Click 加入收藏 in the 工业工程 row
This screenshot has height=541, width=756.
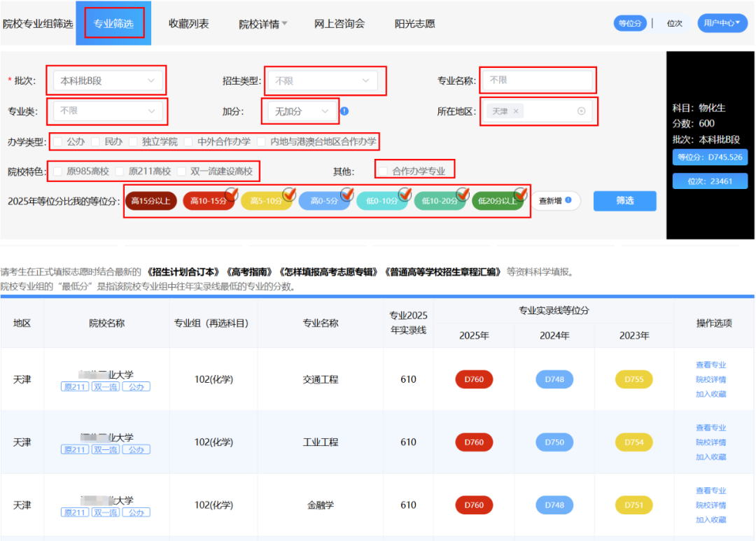(x=710, y=456)
